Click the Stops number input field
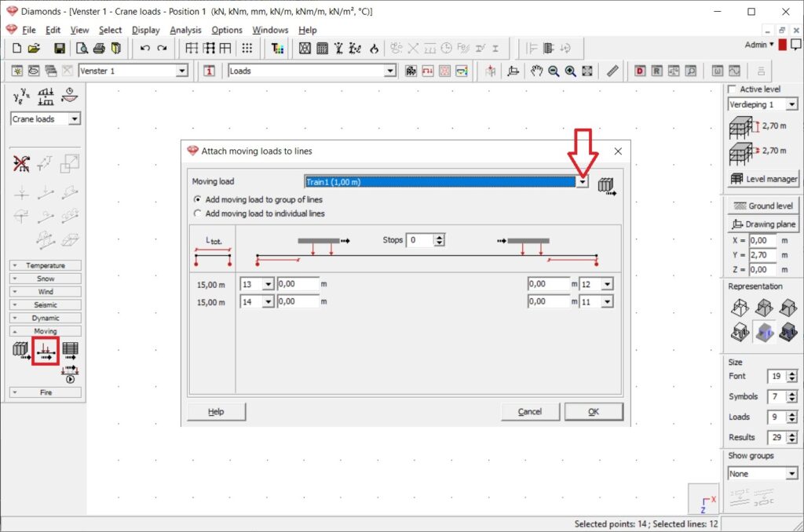 click(x=421, y=240)
